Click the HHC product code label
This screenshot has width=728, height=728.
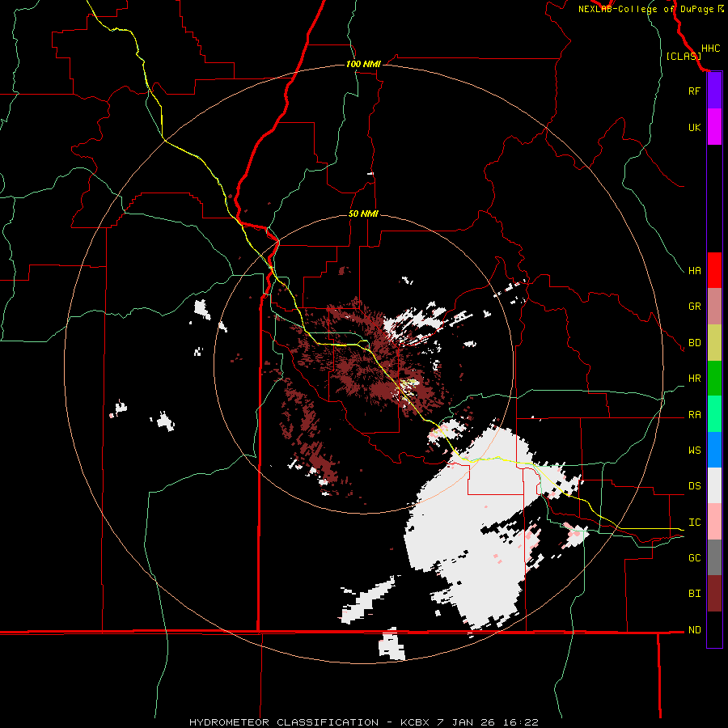[710, 49]
